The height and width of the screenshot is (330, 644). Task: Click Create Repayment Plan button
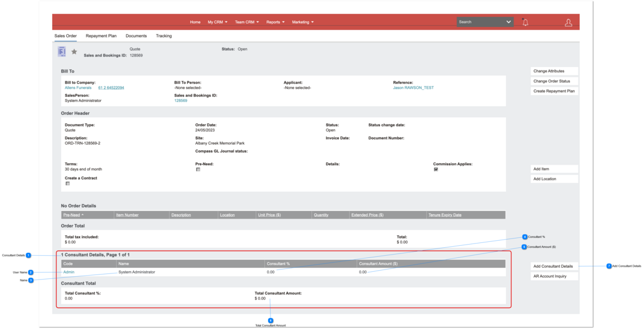point(554,91)
